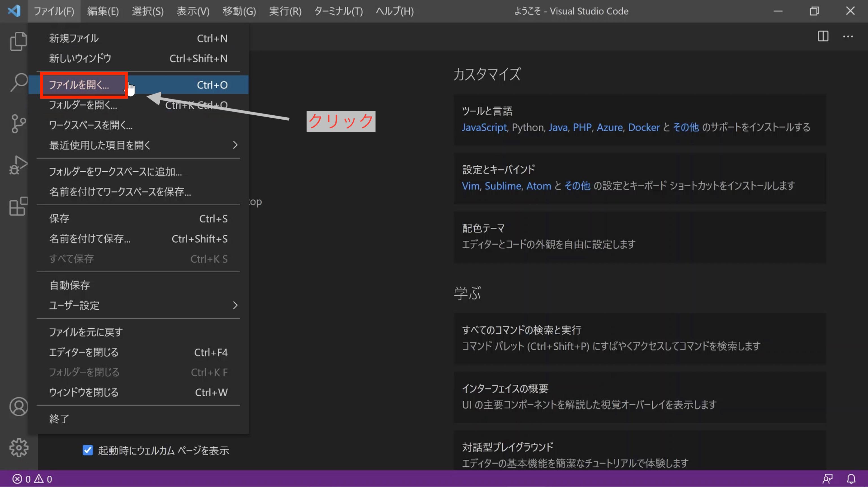Click the Azure link
The image size is (868, 487).
(609, 127)
